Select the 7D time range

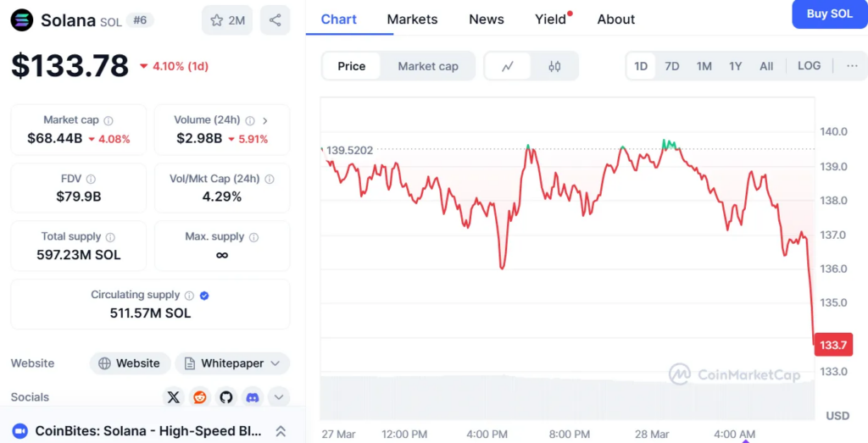point(672,66)
